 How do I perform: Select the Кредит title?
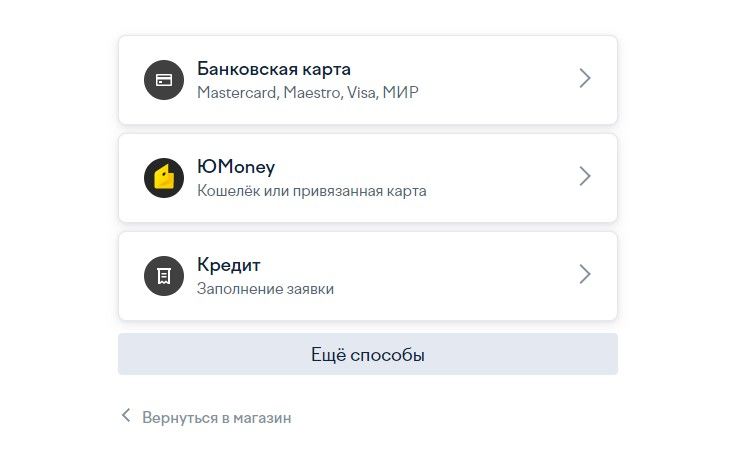click(229, 265)
